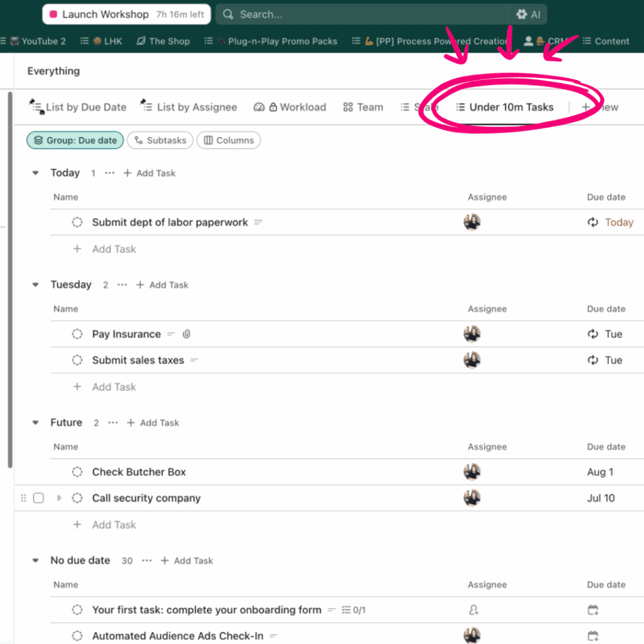This screenshot has height=644, width=644.
Task: Check the checkbox on Call security company row
Action: (x=38, y=497)
